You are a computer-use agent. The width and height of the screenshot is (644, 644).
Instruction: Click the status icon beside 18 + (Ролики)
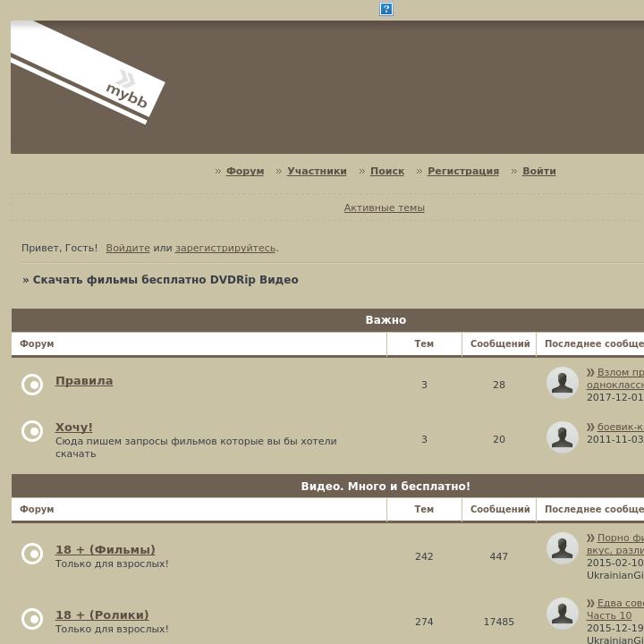(x=32, y=619)
